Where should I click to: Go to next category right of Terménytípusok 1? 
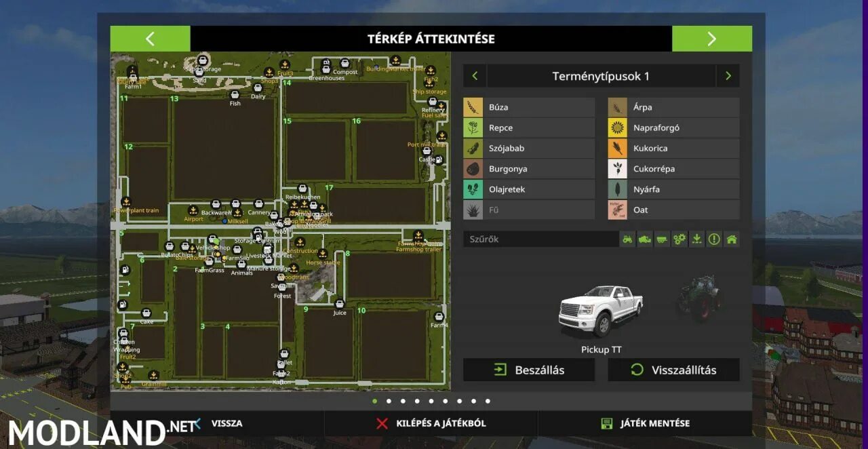click(728, 76)
